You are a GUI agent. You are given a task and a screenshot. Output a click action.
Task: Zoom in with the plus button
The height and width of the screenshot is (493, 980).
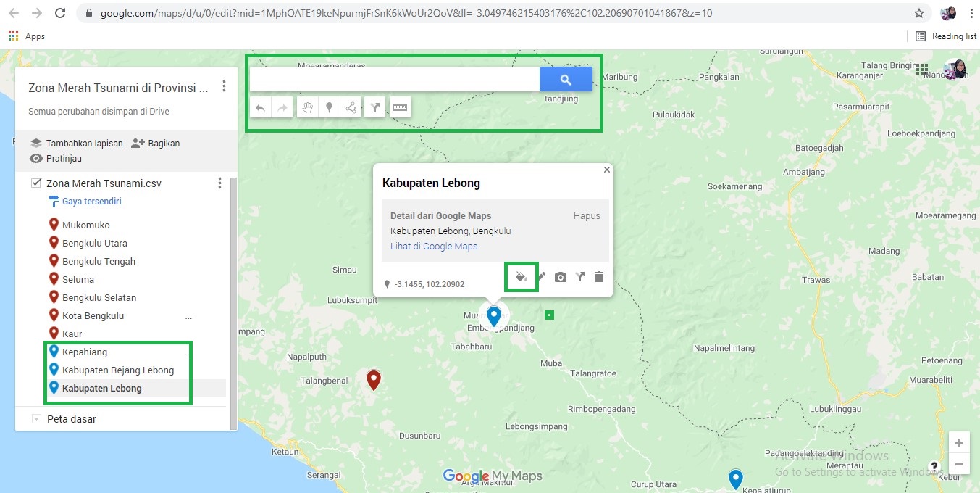pos(959,443)
